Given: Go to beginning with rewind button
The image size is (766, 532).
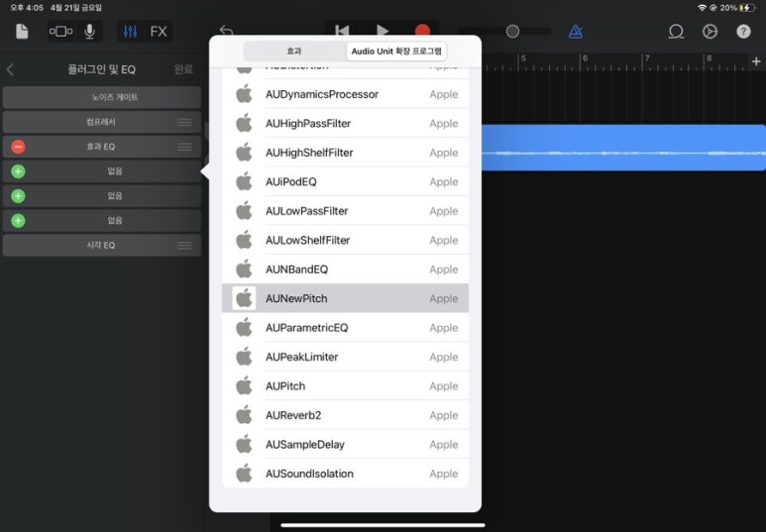Looking at the screenshot, I should (342, 31).
